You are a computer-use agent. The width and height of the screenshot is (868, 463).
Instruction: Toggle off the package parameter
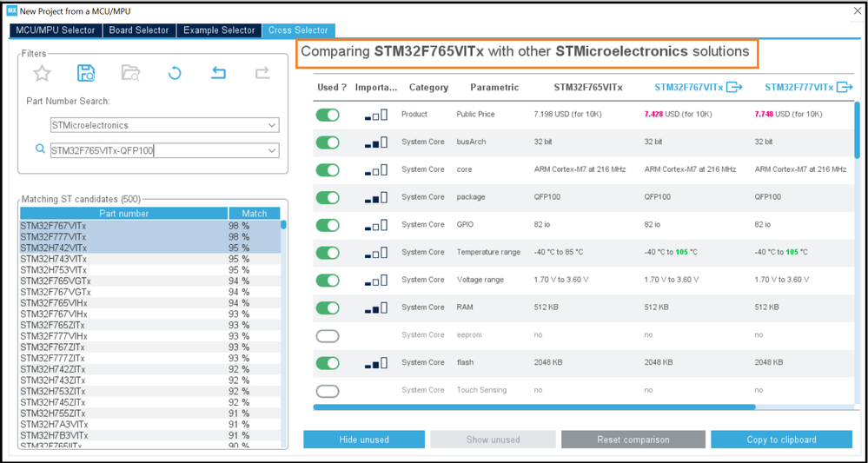pos(328,197)
